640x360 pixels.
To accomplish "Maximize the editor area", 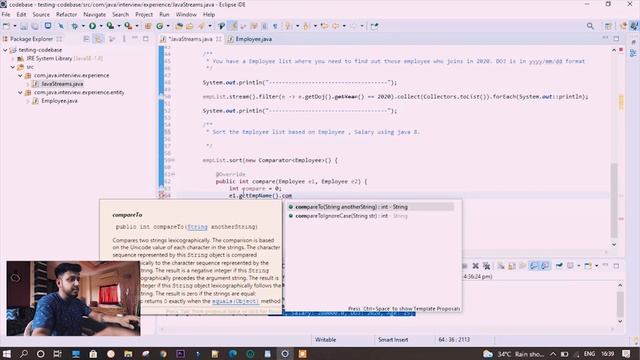I will pos(616,38).
